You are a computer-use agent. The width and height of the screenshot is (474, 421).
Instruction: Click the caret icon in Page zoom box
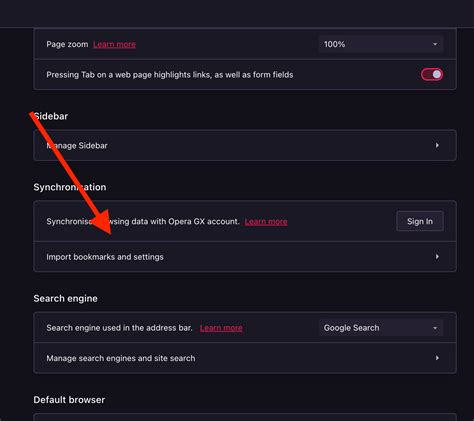(435, 44)
